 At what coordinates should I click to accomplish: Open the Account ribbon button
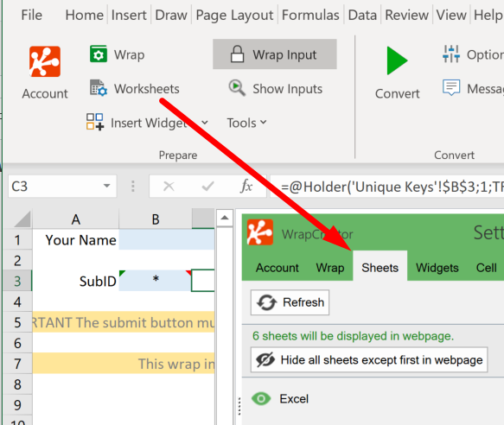tap(45, 73)
